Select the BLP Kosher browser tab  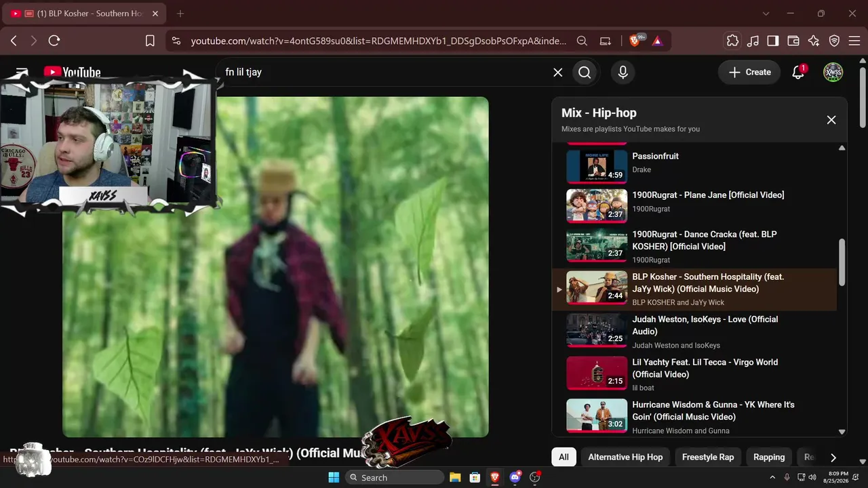[83, 14]
